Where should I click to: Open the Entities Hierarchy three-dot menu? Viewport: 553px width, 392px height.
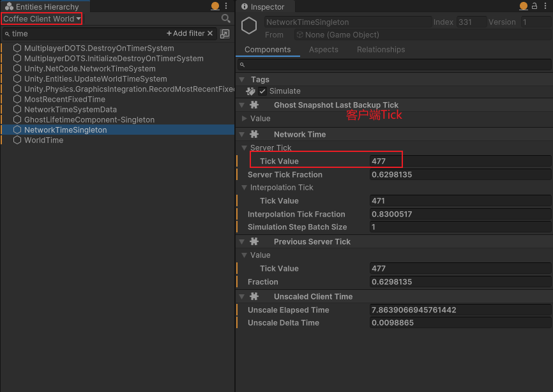tap(226, 6)
